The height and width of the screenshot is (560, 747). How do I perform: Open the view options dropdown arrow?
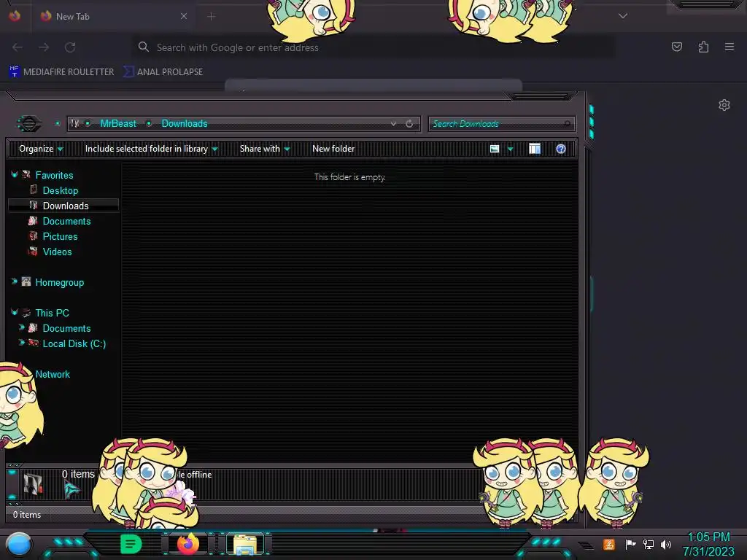point(510,149)
